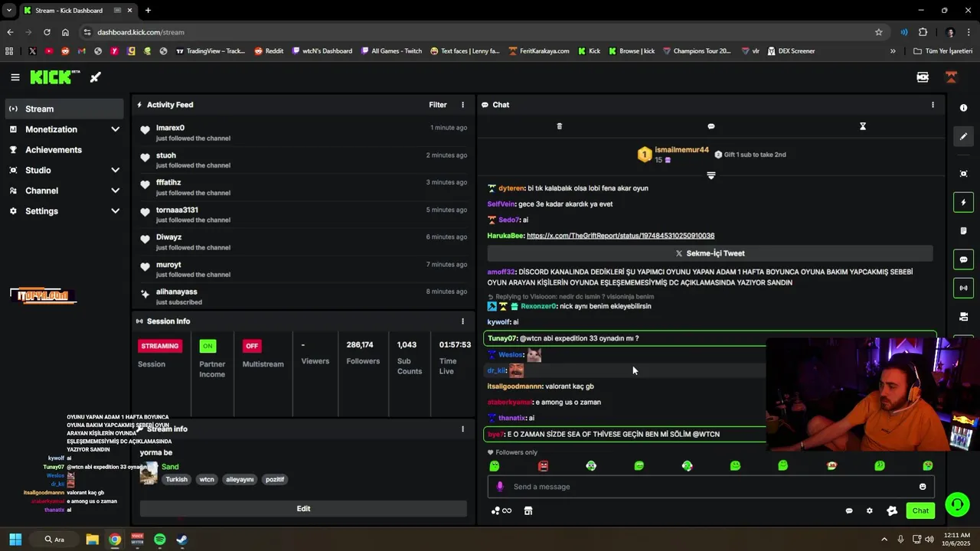This screenshot has height=551, width=980.
Task: Click the sword icon next to Kick logo
Action: (96, 77)
